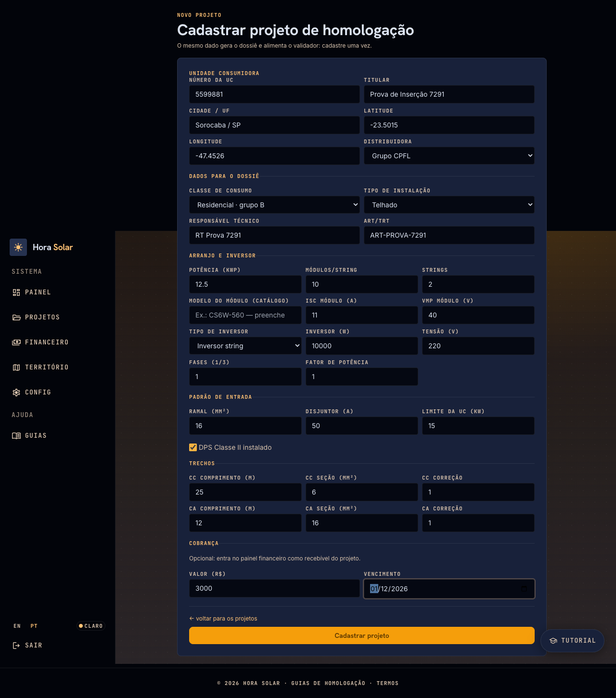Focus the Latitude field
616x698 pixels.
point(449,125)
